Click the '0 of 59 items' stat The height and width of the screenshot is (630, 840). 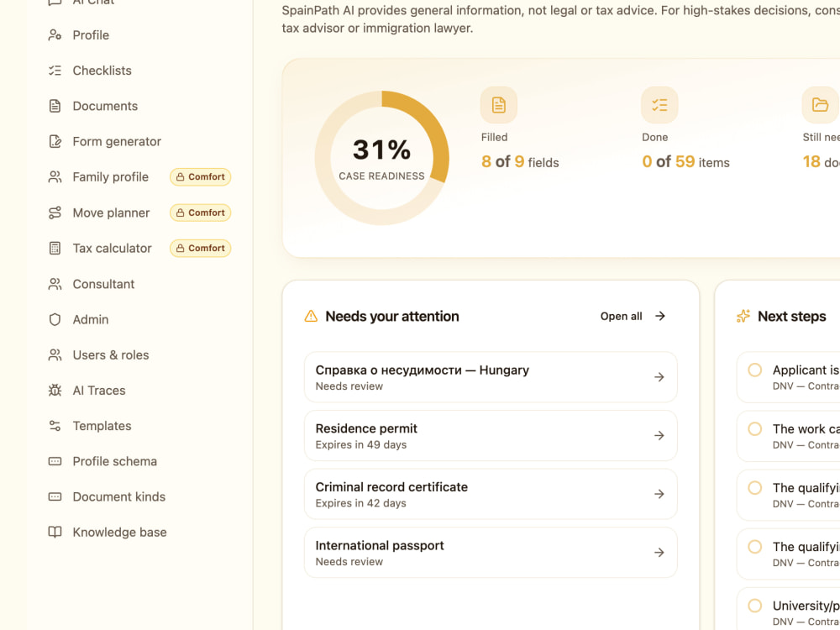coord(685,162)
